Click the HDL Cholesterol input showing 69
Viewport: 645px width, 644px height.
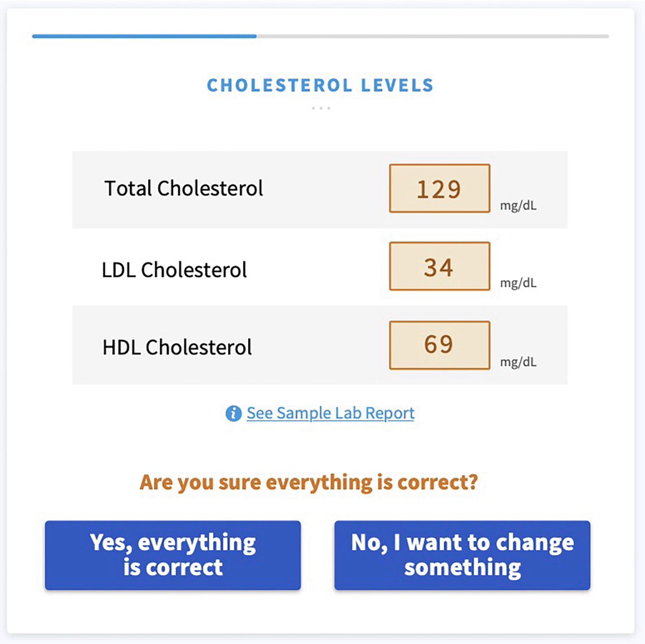click(x=440, y=345)
